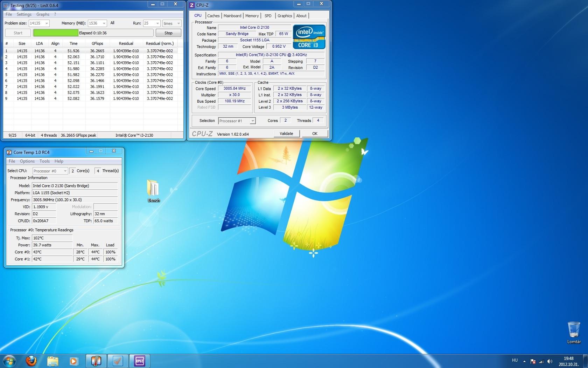Click the Action Center flag tray icon
The image size is (588, 368).
pos(533,361)
